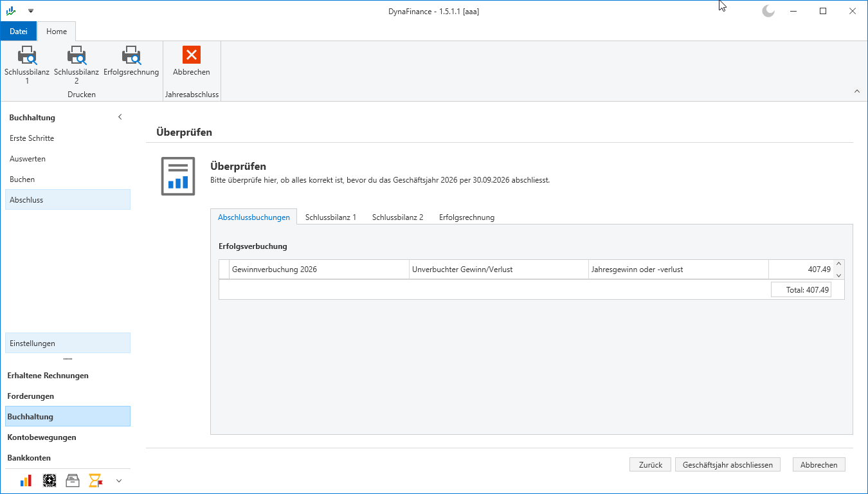Image resolution: width=868 pixels, height=494 pixels.
Task: Click the DynaFinance app icon in title bar
Action: tap(11, 11)
